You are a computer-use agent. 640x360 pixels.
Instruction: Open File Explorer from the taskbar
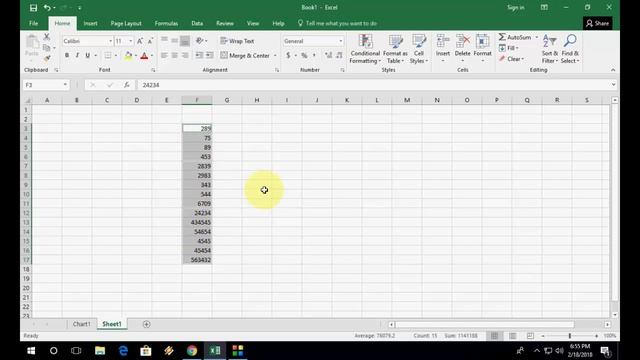[x=100, y=351]
